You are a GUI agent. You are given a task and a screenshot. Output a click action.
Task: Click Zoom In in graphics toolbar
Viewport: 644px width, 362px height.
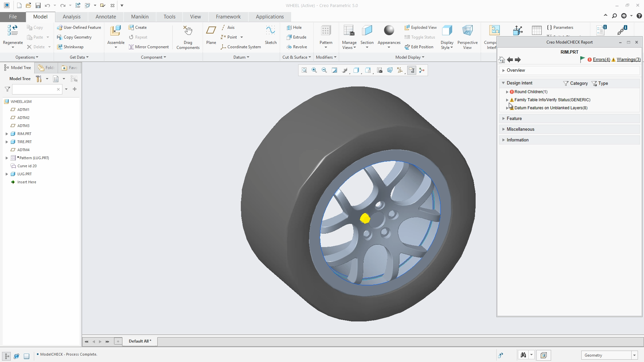tap(314, 70)
